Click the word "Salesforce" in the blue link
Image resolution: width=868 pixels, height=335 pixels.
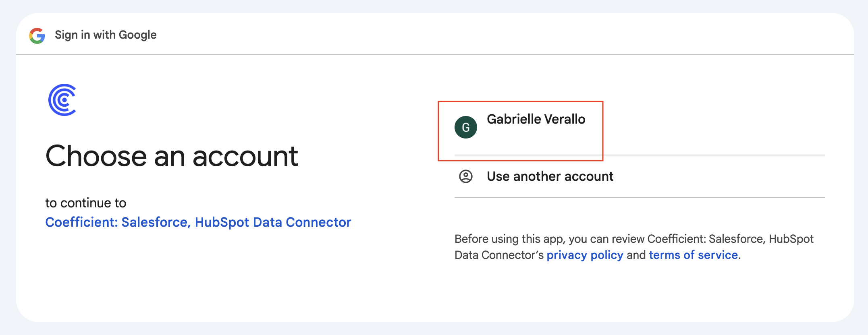pos(154,222)
